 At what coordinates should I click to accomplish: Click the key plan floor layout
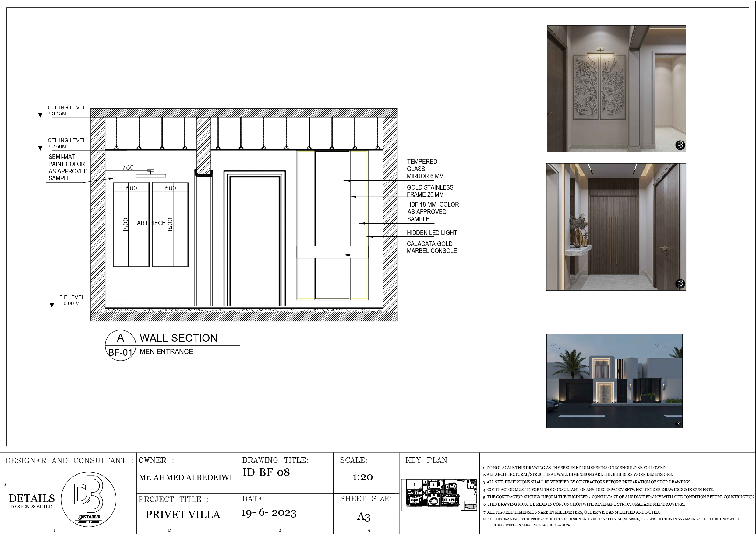pos(439,494)
